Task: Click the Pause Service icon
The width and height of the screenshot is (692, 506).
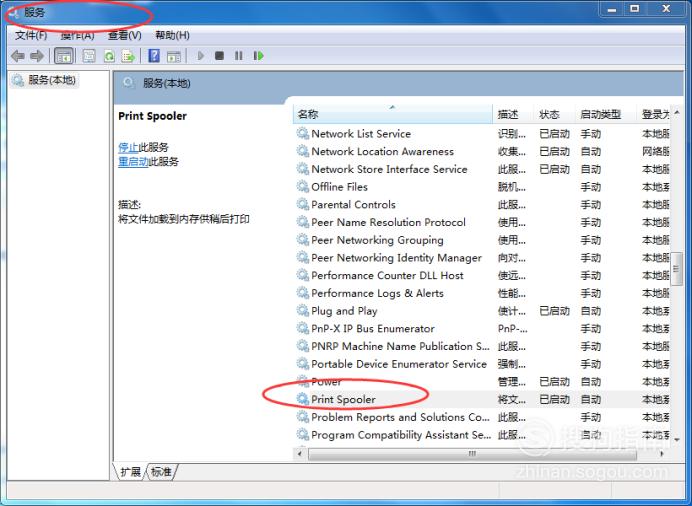Action: [239, 56]
